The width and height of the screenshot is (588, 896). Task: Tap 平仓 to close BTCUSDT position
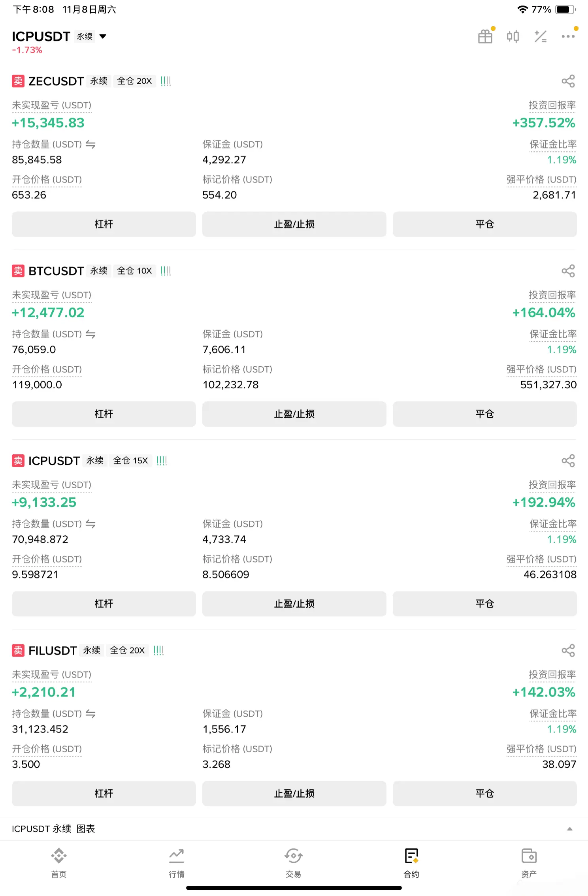(x=484, y=414)
